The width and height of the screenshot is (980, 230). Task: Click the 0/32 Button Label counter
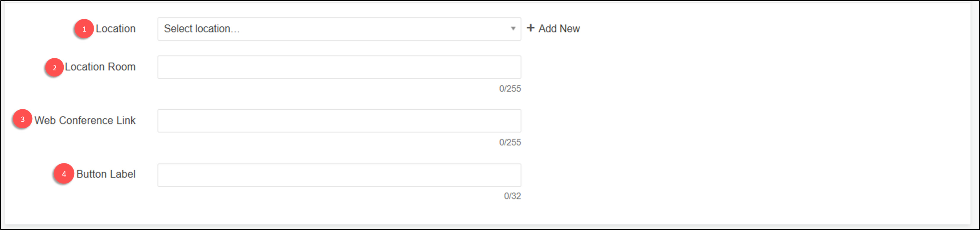(512, 196)
